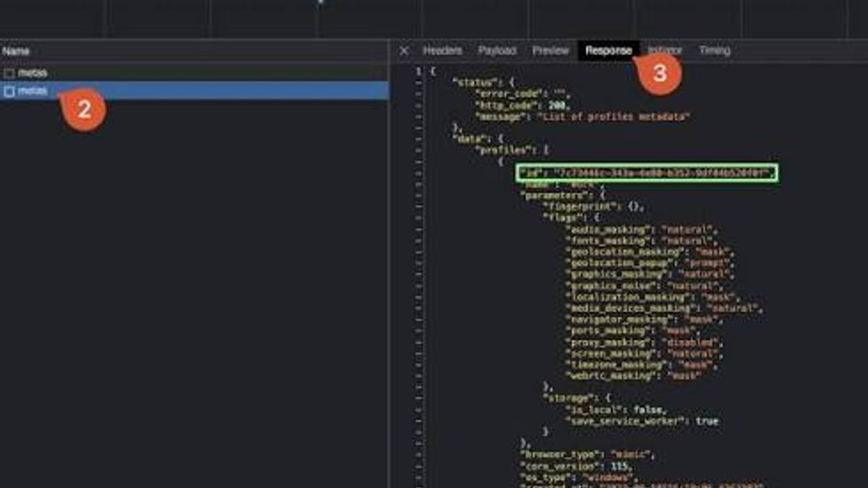Click line number 1 in the gutter
868x488 pixels.
[419, 71]
